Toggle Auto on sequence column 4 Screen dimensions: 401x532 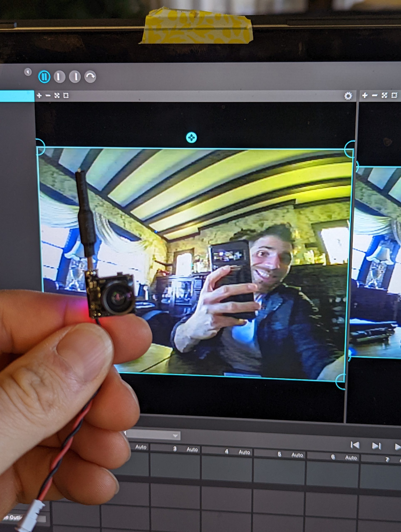pyautogui.click(x=244, y=452)
